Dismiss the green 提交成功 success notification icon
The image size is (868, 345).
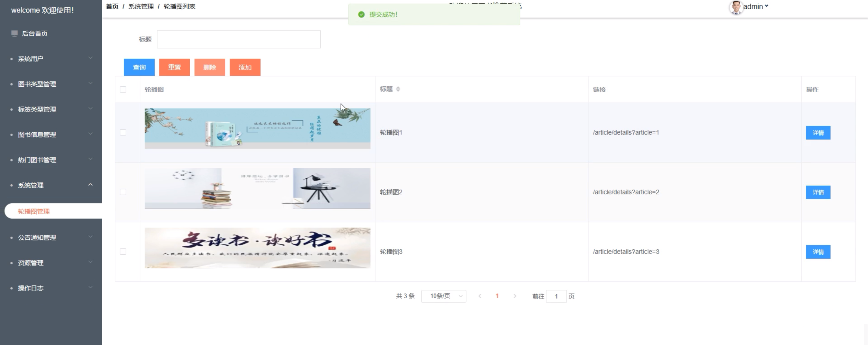(361, 14)
